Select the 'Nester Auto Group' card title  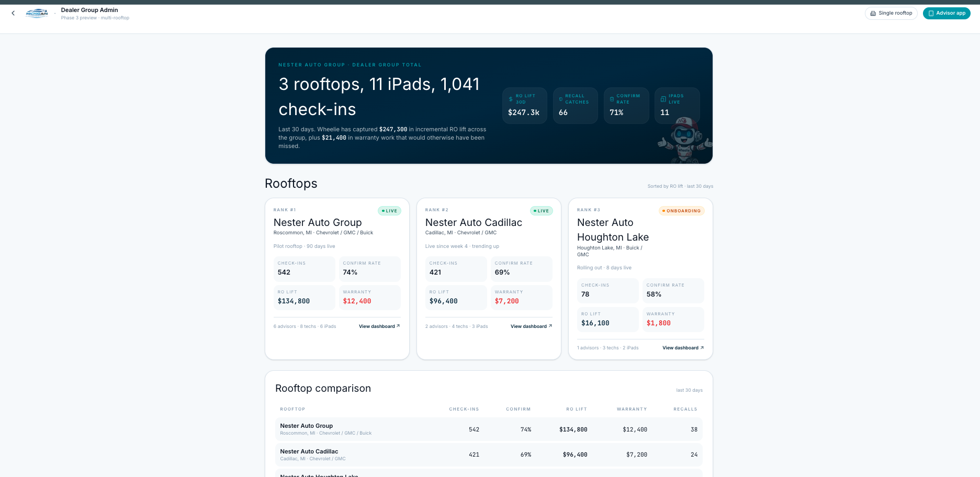point(318,222)
